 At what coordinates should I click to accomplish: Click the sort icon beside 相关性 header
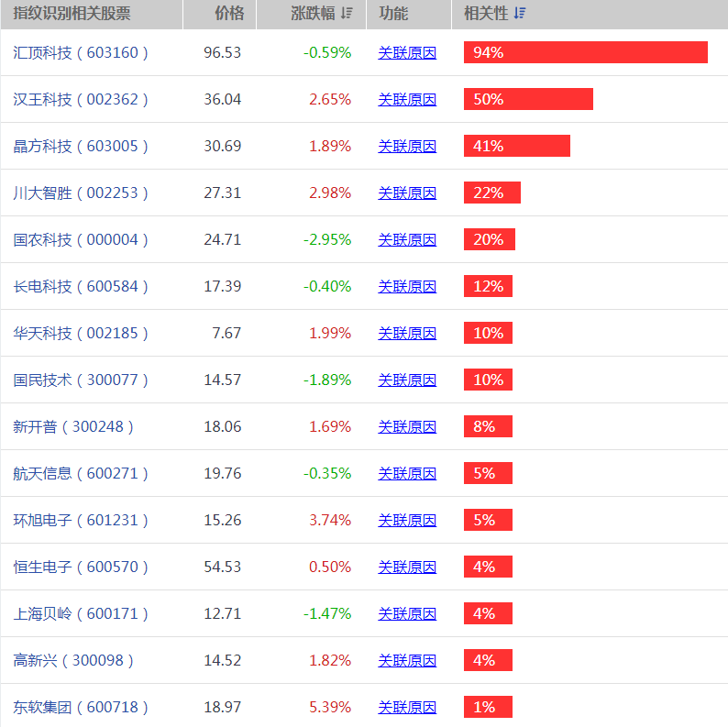[x=520, y=14]
